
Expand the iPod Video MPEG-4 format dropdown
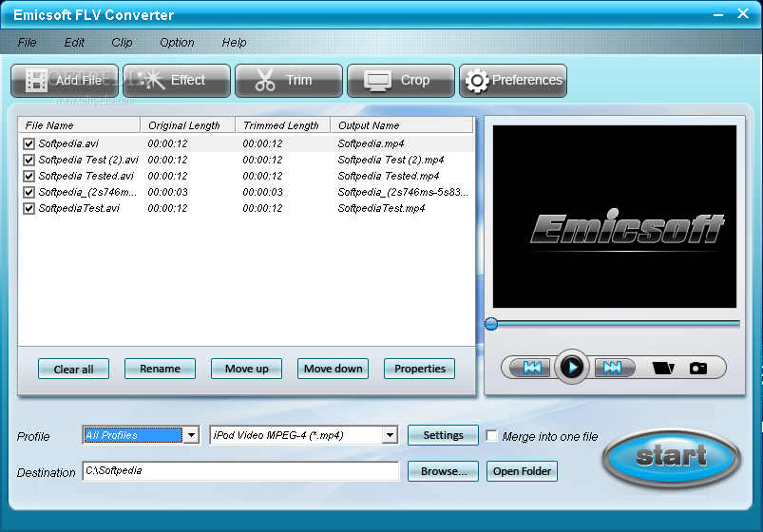(390, 435)
